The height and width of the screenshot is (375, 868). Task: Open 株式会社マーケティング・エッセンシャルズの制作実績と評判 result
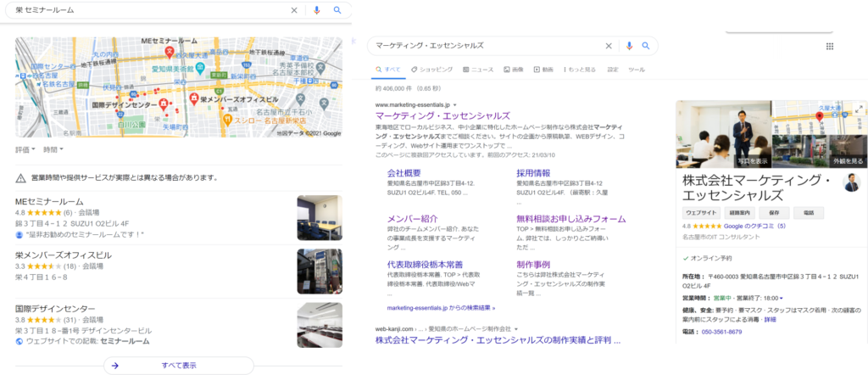498,339
